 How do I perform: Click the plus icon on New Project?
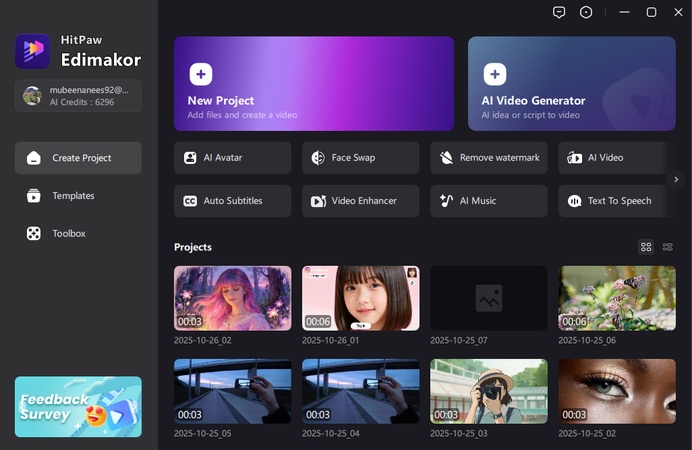pyautogui.click(x=200, y=74)
